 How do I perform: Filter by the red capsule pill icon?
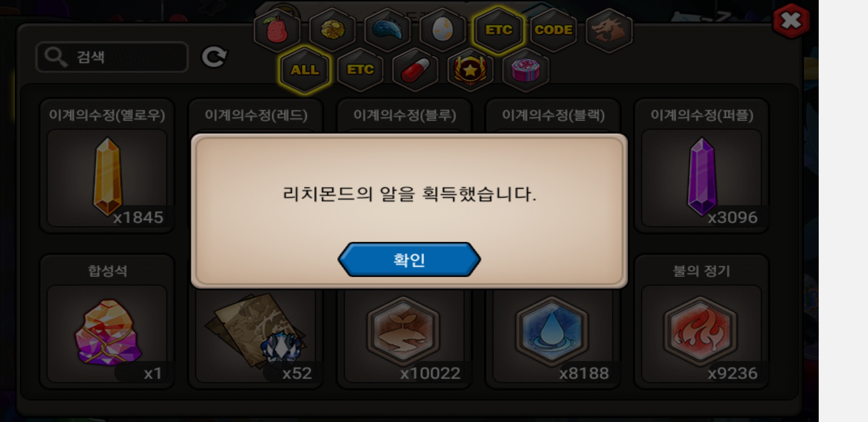(415, 70)
